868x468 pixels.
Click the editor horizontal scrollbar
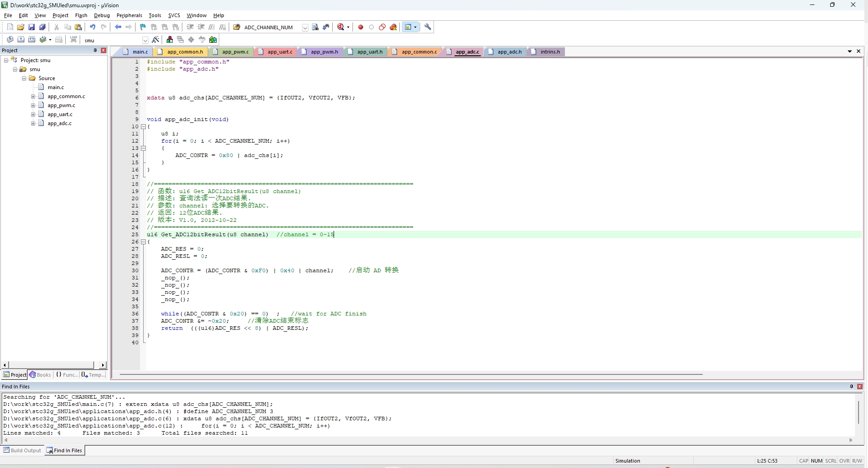click(x=411, y=374)
